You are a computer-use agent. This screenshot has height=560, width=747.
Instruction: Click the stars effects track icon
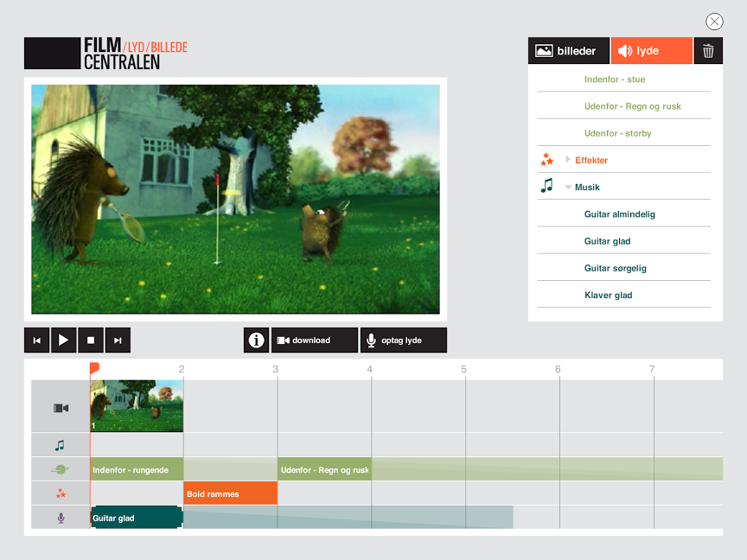[61, 493]
